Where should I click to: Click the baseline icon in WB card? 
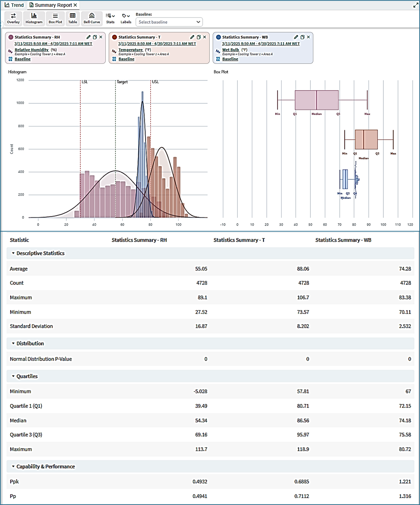[218, 59]
